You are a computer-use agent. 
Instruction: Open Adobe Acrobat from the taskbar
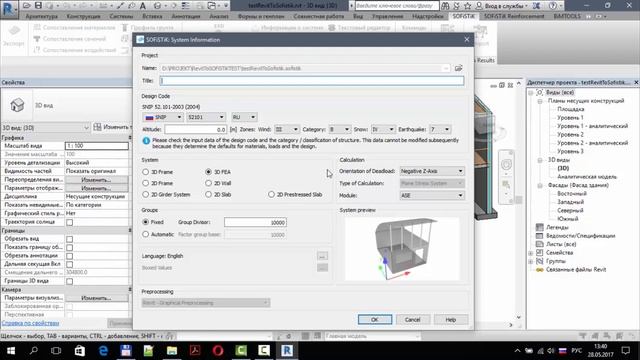195,351
